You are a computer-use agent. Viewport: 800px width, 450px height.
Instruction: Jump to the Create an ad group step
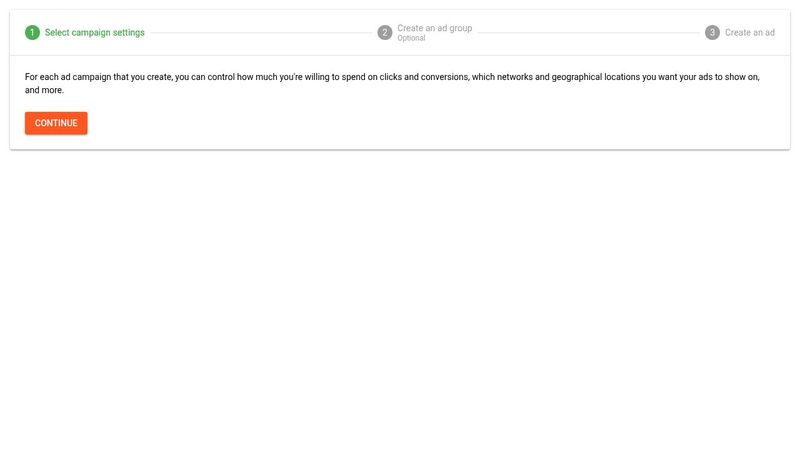(x=434, y=28)
